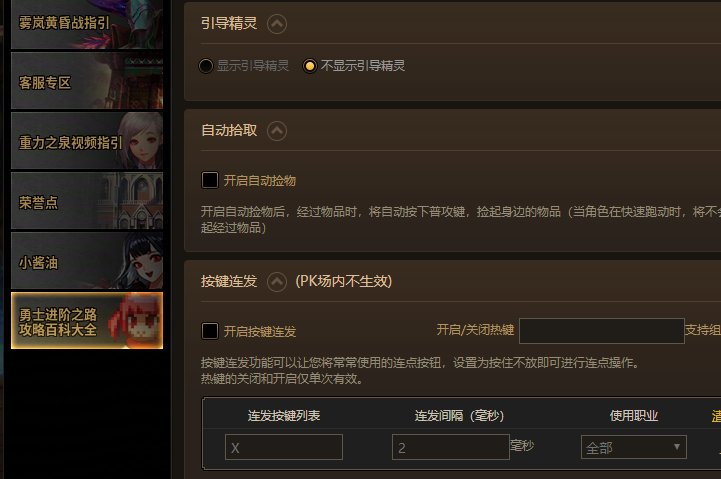Collapse the 按键连发 section chevron
Image resolution: width=721 pixels, height=479 pixels.
(277, 282)
